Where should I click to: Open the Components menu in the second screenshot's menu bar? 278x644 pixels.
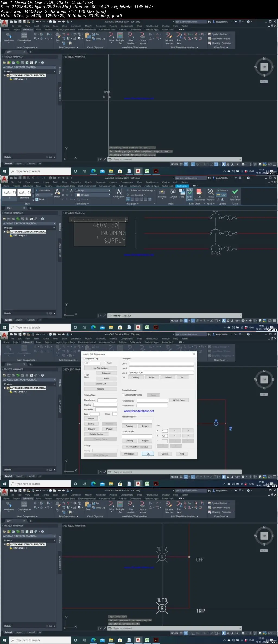(x=127, y=182)
